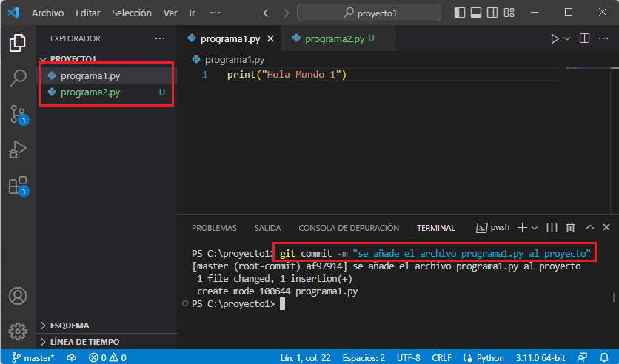Open programa2.py in the Explorer tree
The image size is (619, 364).
point(107,92)
